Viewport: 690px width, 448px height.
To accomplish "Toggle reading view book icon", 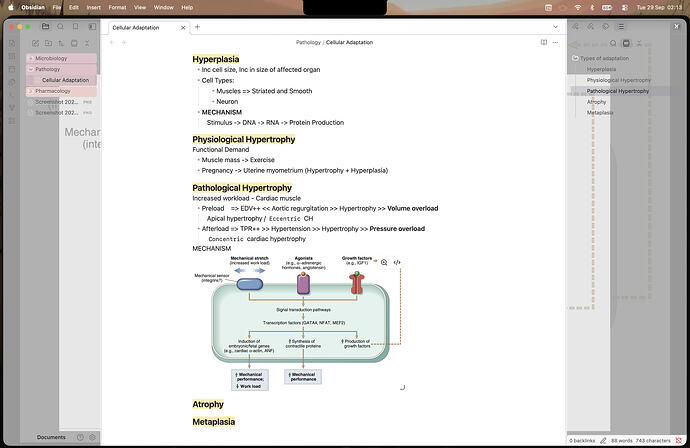I will pyautogui.click(x=544, y=42).
